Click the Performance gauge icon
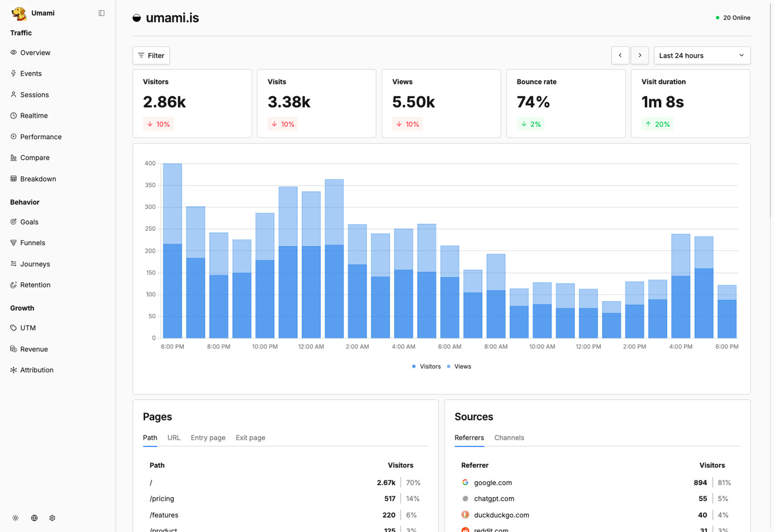Screen dimensions: 774x532 click(x=13, y=136)
